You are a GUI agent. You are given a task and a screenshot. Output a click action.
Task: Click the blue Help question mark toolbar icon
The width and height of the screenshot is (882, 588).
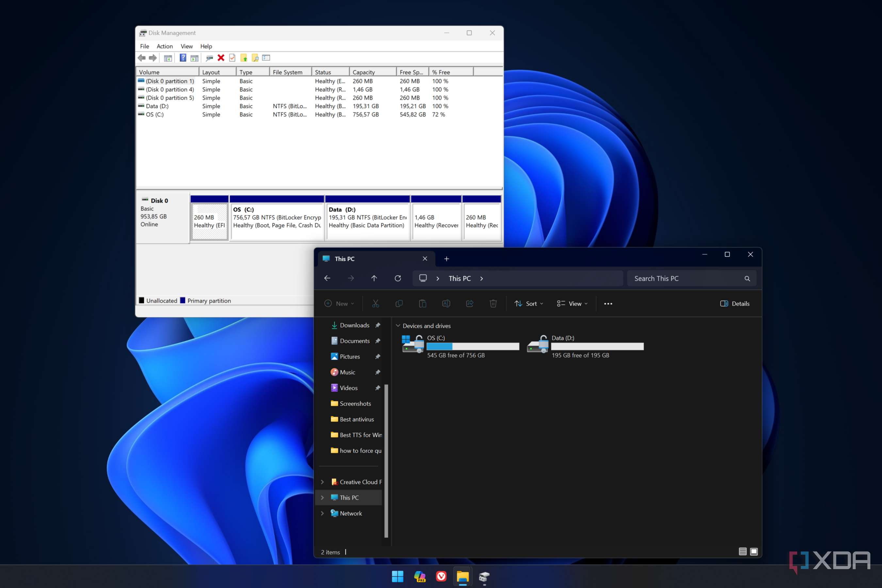click(x=183, y=58)
